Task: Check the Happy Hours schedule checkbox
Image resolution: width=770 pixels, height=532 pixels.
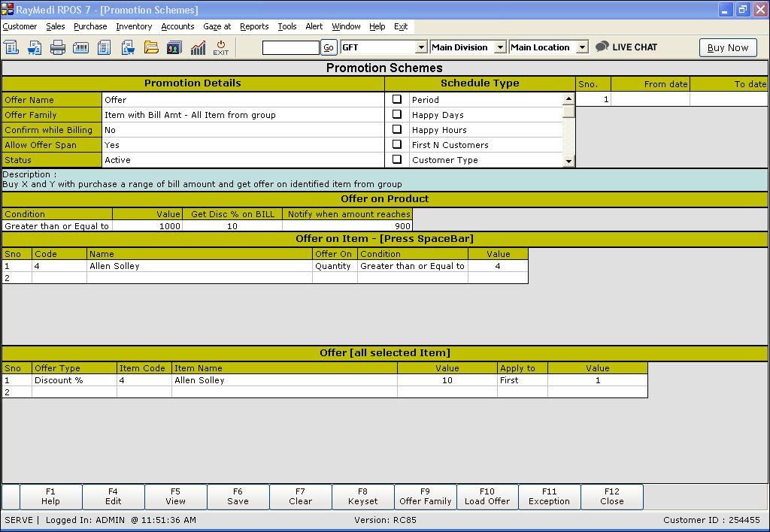Action: coord(397,129)
